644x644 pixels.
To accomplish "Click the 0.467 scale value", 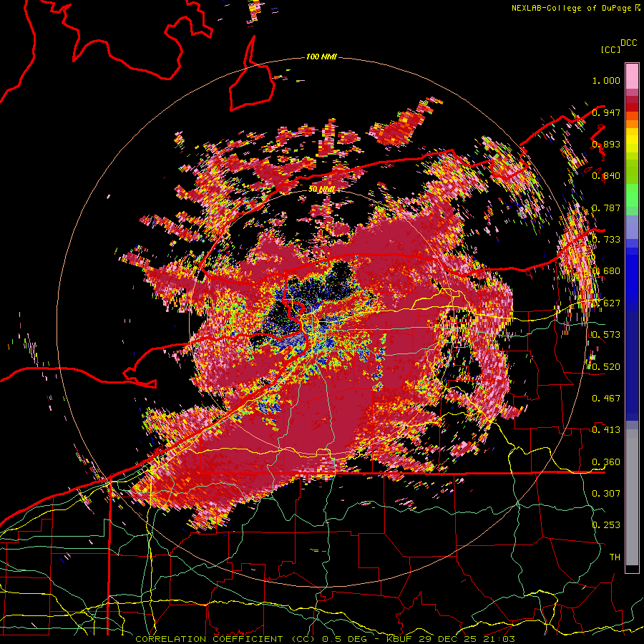I will 606,398.
